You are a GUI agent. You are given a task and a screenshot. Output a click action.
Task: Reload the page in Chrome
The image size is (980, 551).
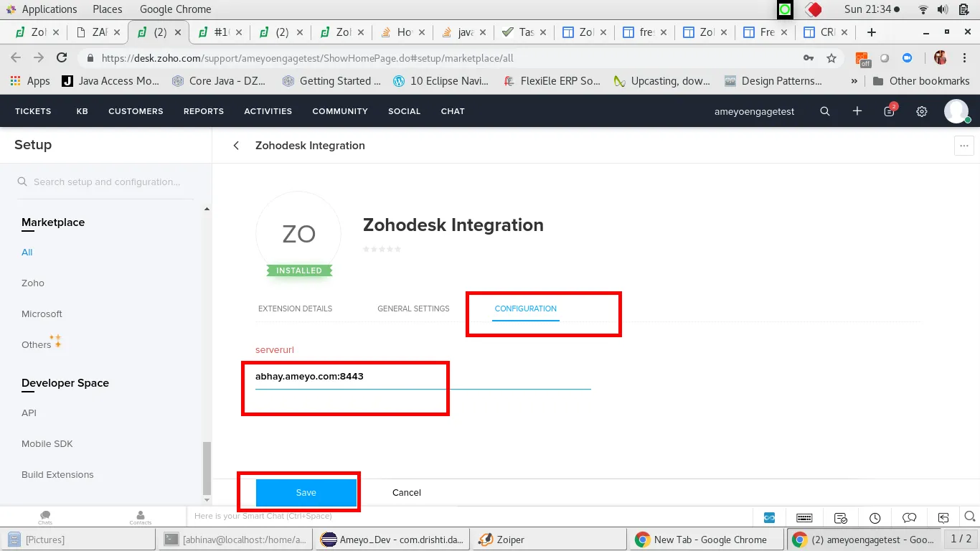[62, 58]
